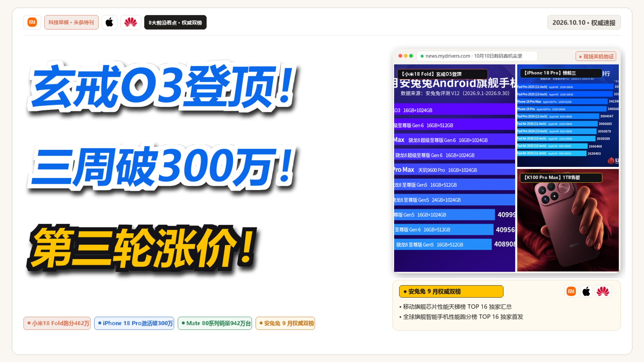Open the Mate 80系列销量942万台 tag
Viewport: 644px width, 362px height.
pyautogui.click(x=215, y=323)
